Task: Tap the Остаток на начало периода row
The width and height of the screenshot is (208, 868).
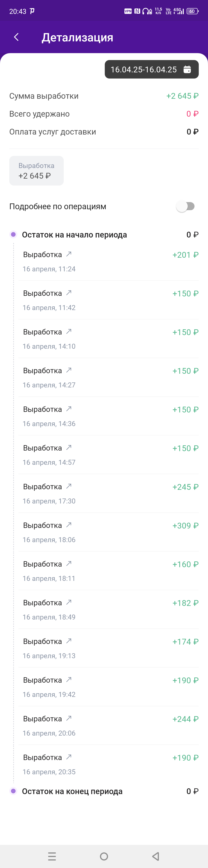Action: pos(104,235)
